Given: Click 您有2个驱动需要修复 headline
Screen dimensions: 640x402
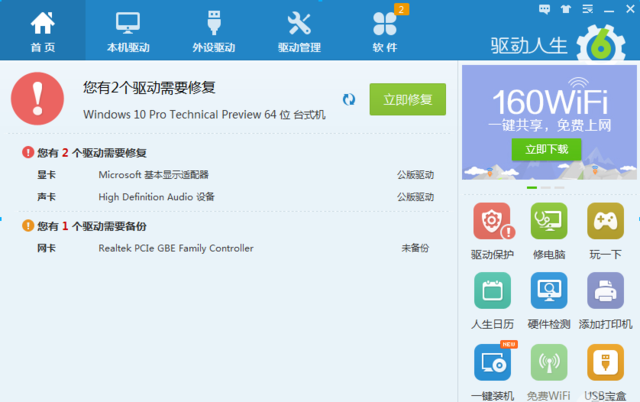Looking at the screenshot, I should coord(149,88).
